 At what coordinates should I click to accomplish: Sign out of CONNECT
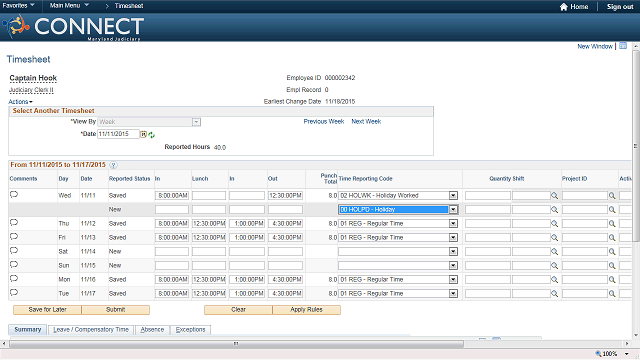pyautogui.click(x=620, y=7)
